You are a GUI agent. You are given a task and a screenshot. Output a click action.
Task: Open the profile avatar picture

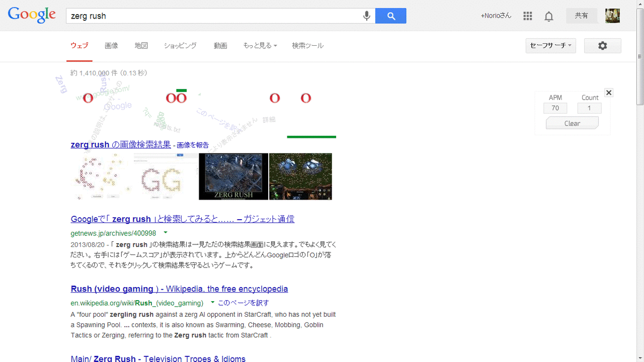pos(612,16)
